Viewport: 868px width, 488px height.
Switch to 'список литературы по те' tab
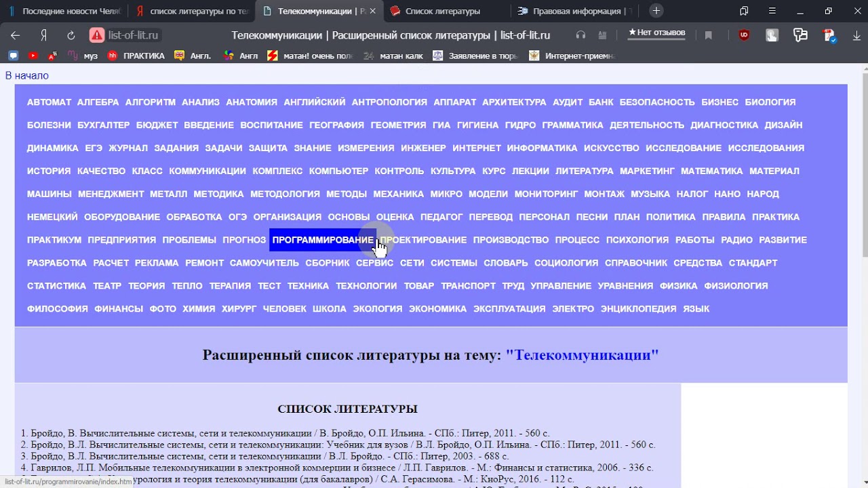[x=192, y=11]
